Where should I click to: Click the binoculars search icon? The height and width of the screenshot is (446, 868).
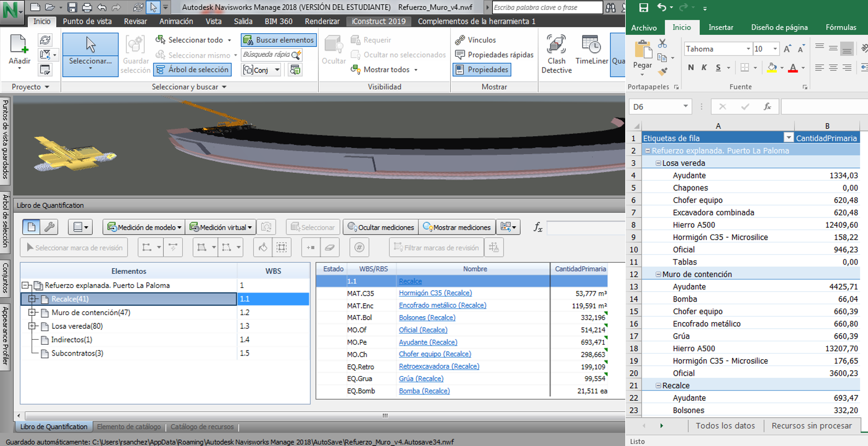(x=611, y=8)
